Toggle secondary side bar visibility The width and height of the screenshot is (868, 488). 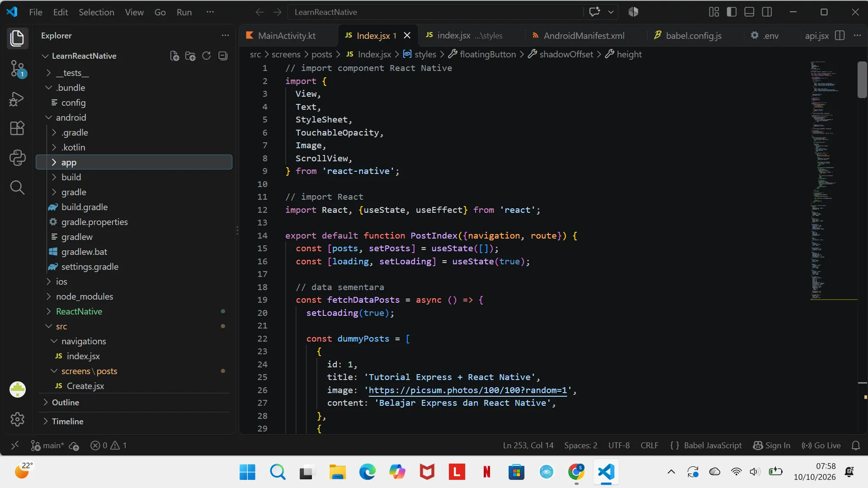coord(767,12)
